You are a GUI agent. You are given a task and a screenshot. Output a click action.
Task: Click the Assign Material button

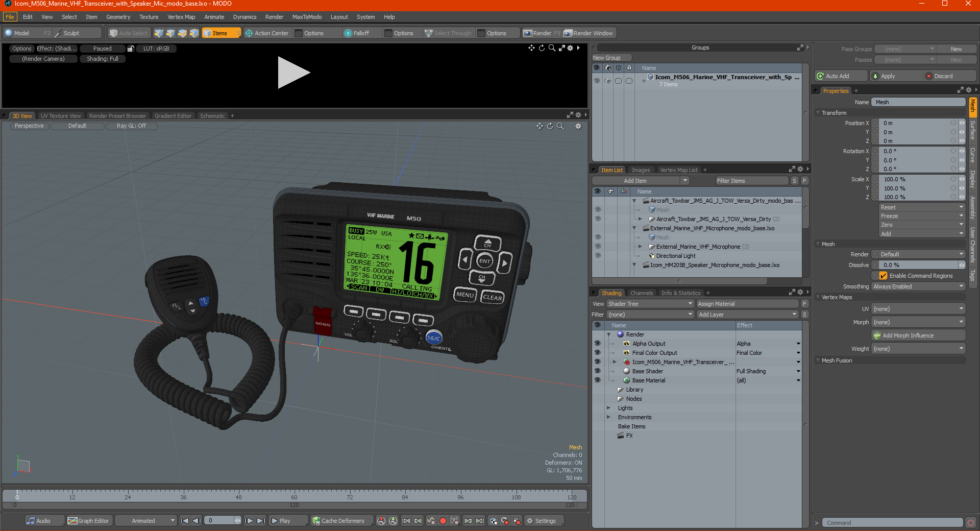[x=747, y=304]
